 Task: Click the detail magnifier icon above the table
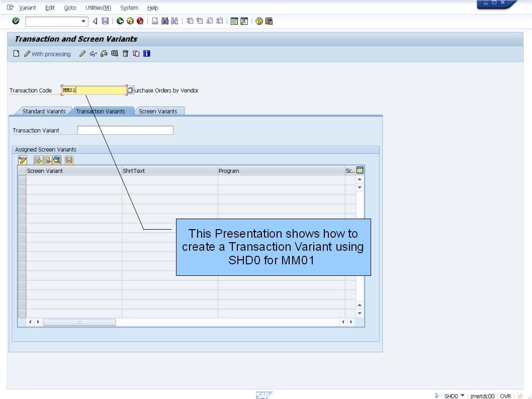point(57,160)
